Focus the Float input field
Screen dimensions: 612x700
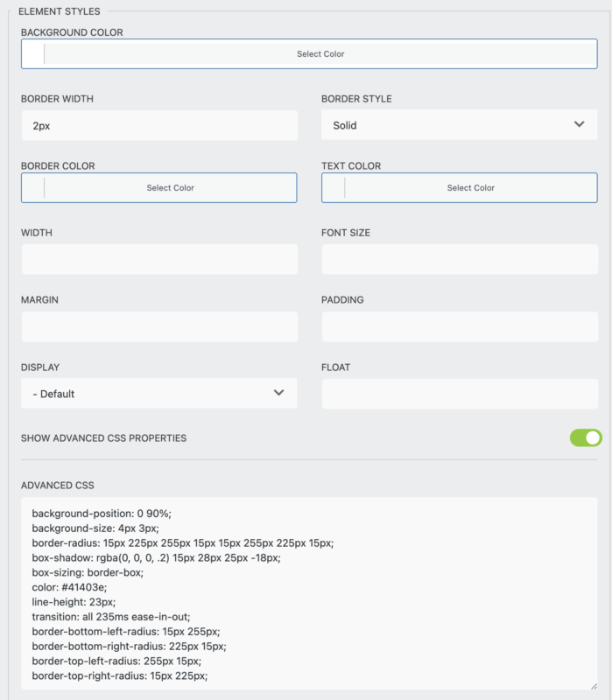[x=460, y=394]
